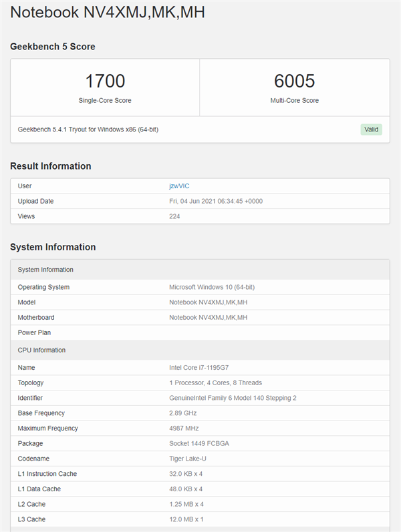The height and width of the screenshot is (532, 401).
Task: Click the System Information table header row
Action: tap(200, 270)
